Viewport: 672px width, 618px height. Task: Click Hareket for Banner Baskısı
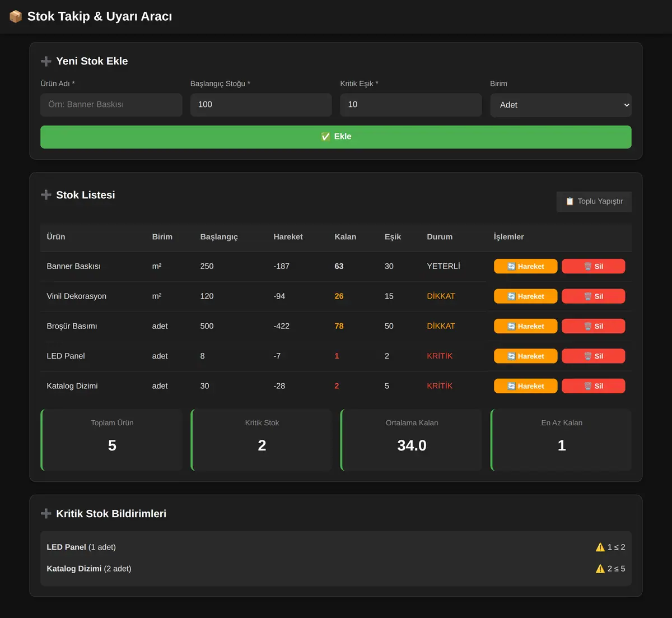pyautogui.click(x=526, y=266)
